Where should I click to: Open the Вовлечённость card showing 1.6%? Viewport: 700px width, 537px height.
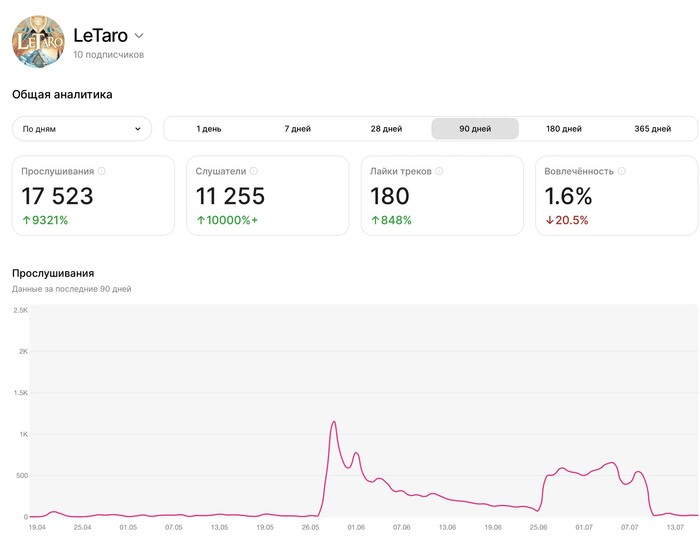[x=616, y=195]
